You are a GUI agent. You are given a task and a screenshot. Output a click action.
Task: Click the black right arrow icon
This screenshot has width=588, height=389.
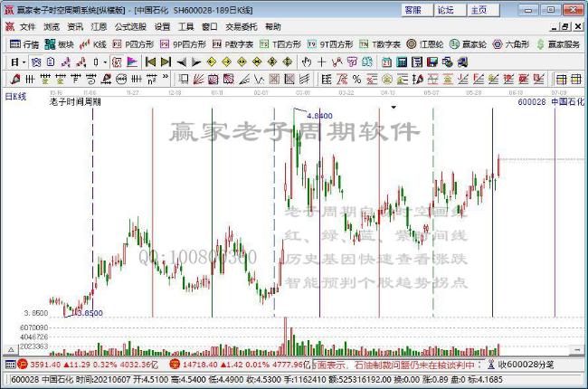(x=196, y=62)
